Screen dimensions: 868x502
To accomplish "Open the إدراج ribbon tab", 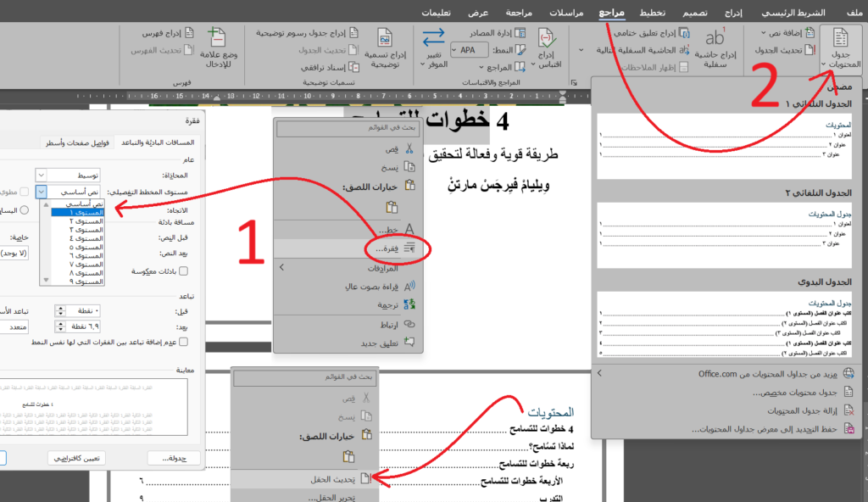I will pos(733,14).
